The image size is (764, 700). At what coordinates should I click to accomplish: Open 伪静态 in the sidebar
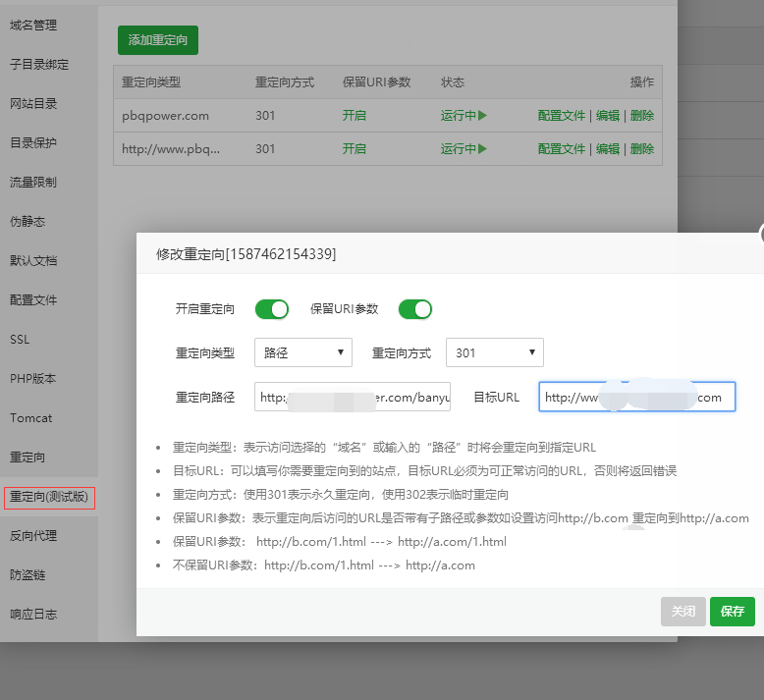[x=27, y=222]
